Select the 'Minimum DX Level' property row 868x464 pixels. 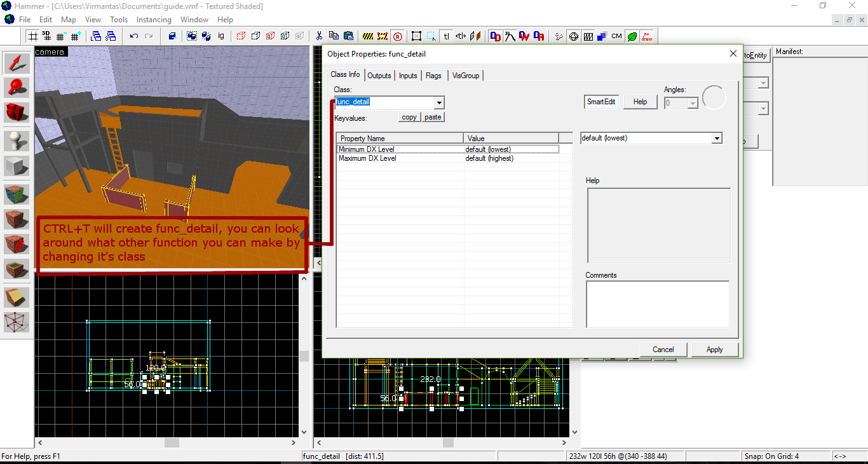pyautogui.click(x=448, y=149)
